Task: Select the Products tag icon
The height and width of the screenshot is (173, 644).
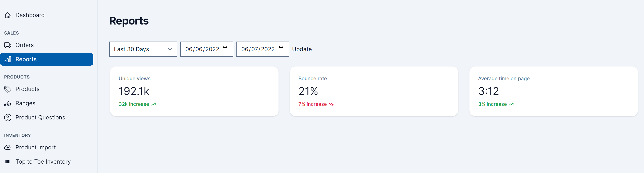Action: [x=8, y=89]
